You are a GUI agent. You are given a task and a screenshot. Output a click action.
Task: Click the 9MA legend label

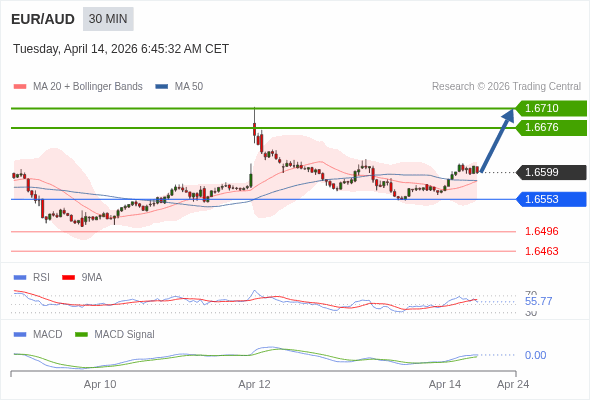coord(92,278)
